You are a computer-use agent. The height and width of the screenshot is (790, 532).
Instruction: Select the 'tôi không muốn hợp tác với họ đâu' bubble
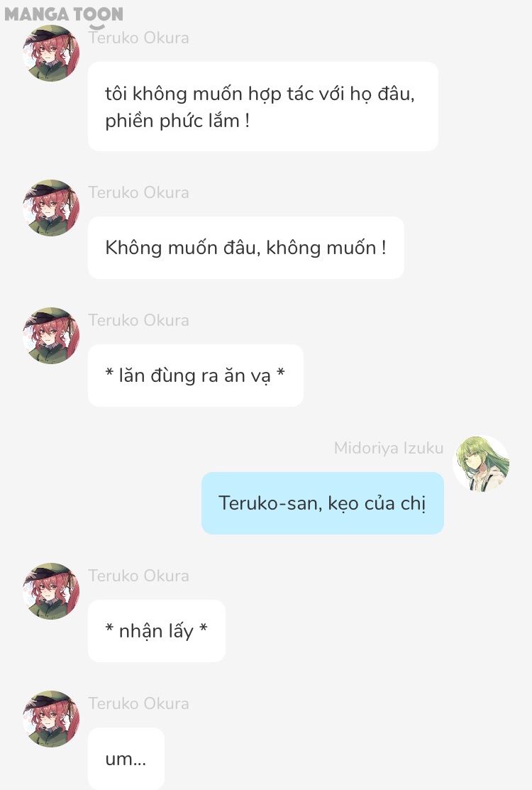262,106
